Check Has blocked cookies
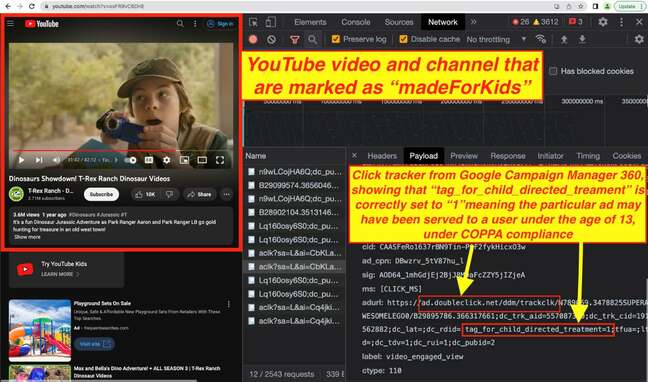 tap(553, 71)
